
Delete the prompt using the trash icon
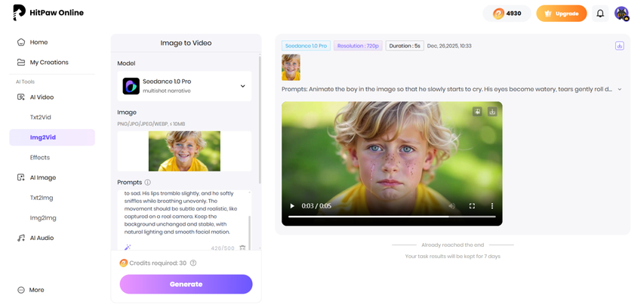coord(242,248)
